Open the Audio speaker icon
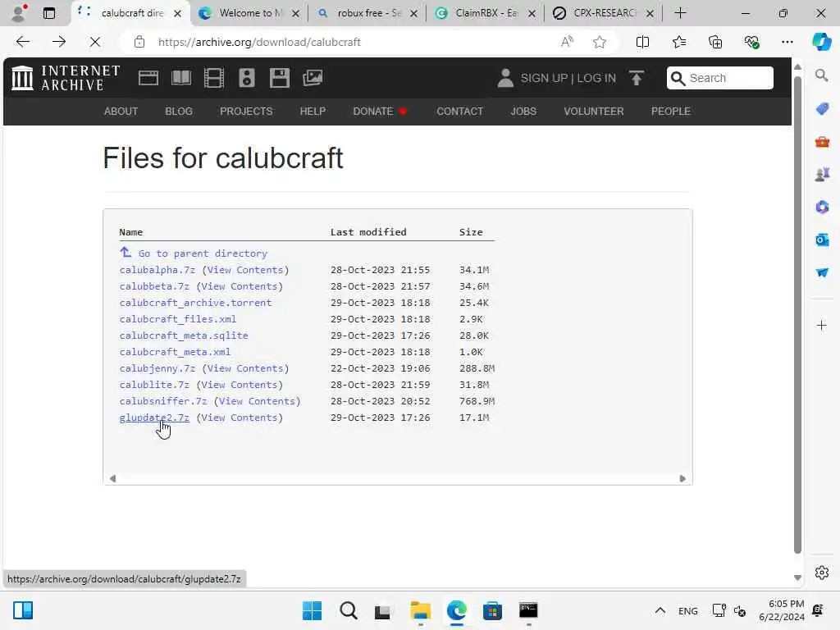 click(246, 78)
